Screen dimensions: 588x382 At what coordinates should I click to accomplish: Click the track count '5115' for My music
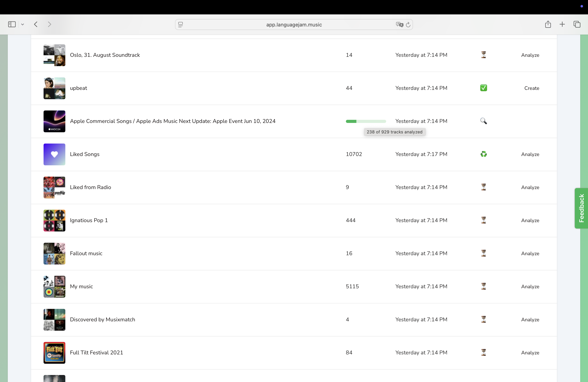coord(352,286)
